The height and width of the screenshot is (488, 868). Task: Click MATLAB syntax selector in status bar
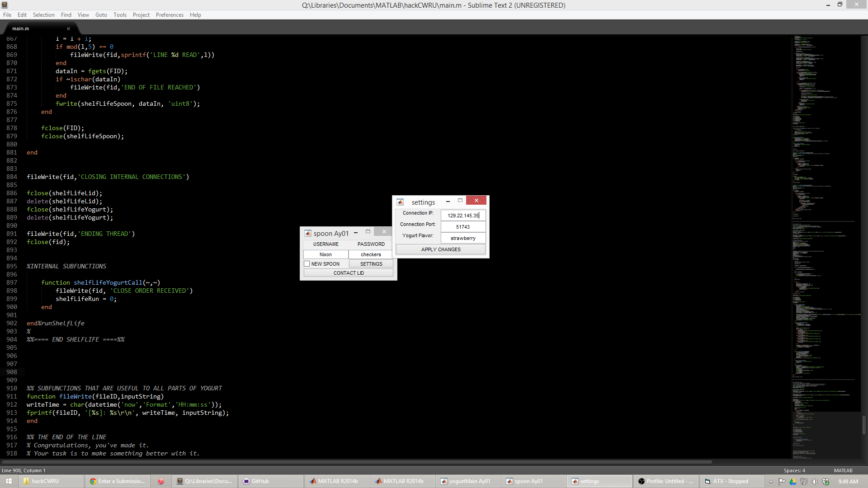[843, 470]
